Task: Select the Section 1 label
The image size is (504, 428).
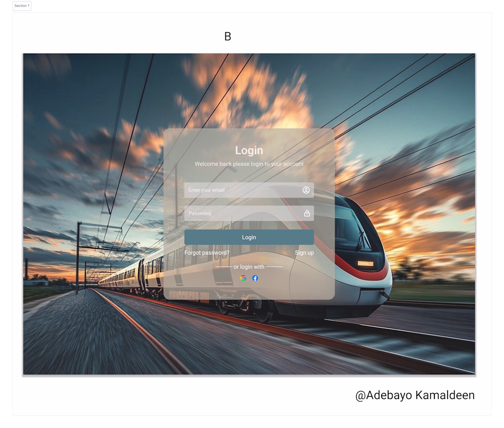Action: pos(22,6)
